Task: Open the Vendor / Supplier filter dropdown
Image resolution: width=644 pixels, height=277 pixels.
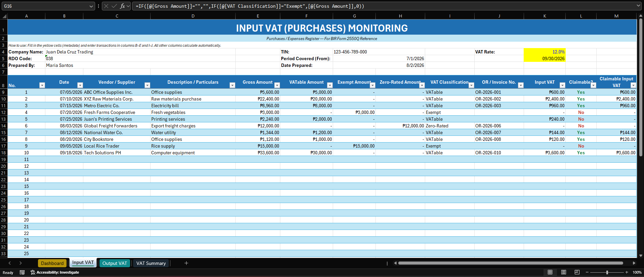Action: click(x=147, y=85)
